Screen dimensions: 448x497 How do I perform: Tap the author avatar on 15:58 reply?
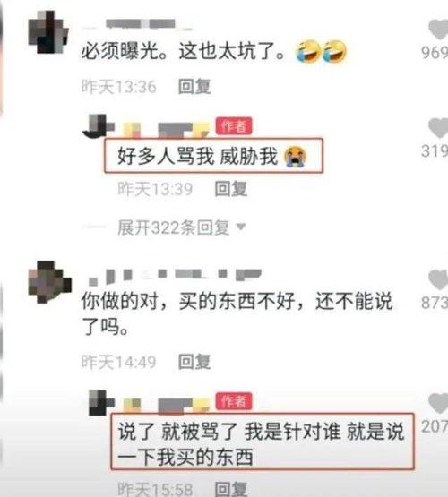101,403
